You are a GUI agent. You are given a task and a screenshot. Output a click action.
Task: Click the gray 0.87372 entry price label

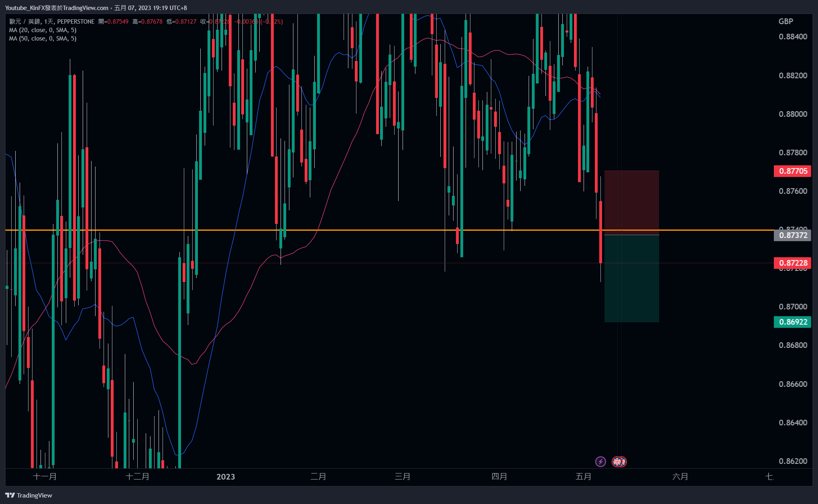[793, 235]
